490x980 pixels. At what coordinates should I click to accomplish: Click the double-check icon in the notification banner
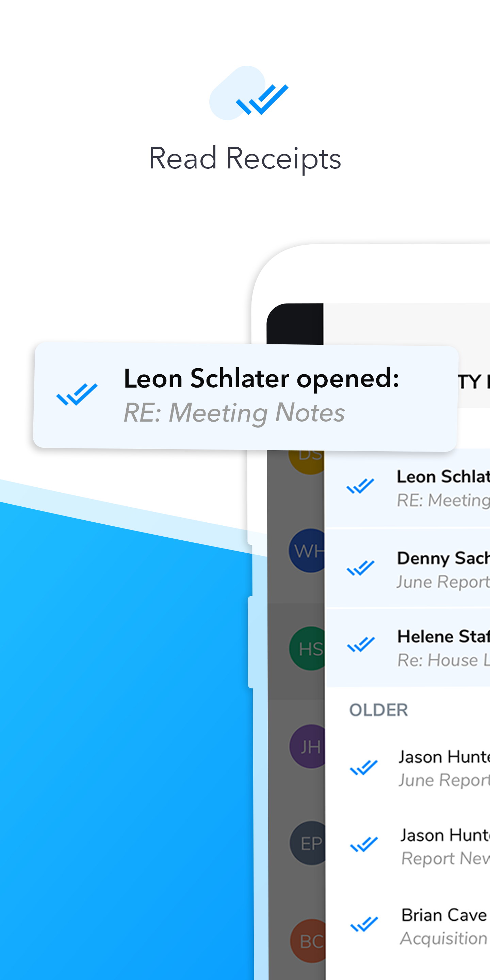click(77, 394)
